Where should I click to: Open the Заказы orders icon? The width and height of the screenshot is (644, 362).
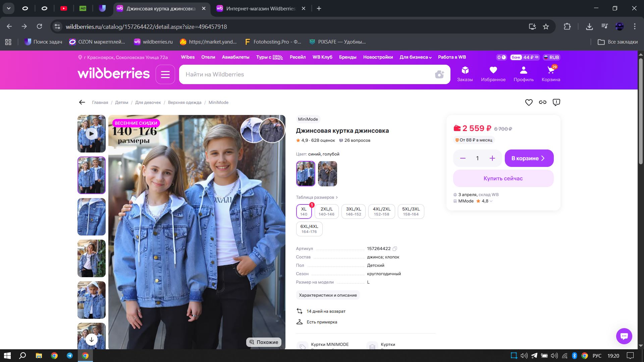coord(465,74)
